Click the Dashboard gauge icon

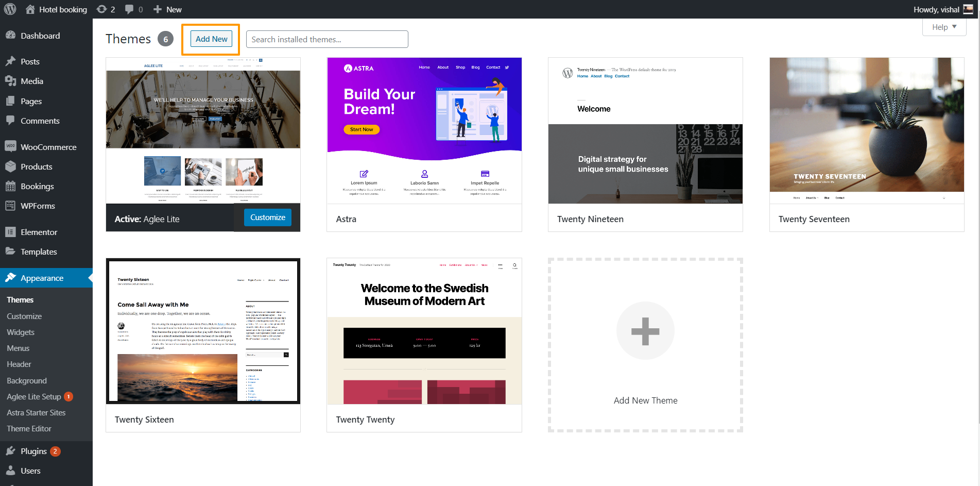10,35
